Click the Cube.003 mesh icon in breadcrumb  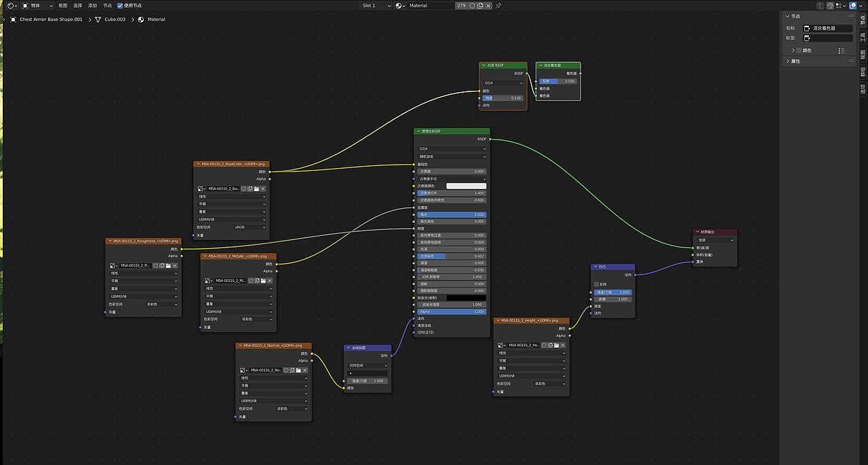click(98, 20)
